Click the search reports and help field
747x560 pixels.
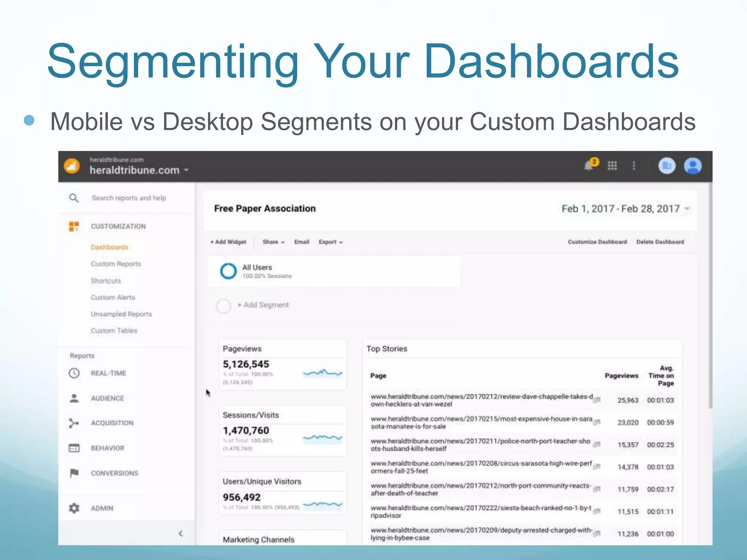(129, 198)
